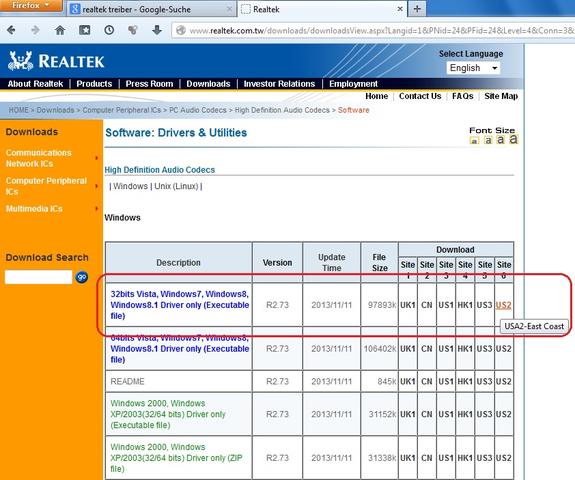Open the Select Language dropdown

coord(473,68)
